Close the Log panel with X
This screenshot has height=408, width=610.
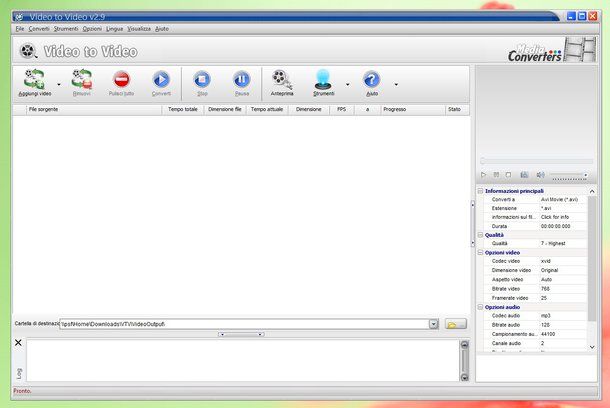click(x=18, y=343)
